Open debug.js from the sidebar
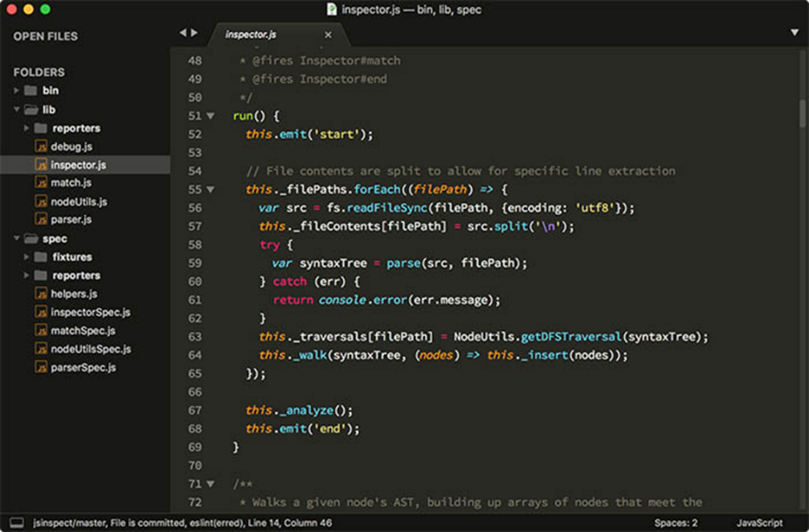 [72, 146]
